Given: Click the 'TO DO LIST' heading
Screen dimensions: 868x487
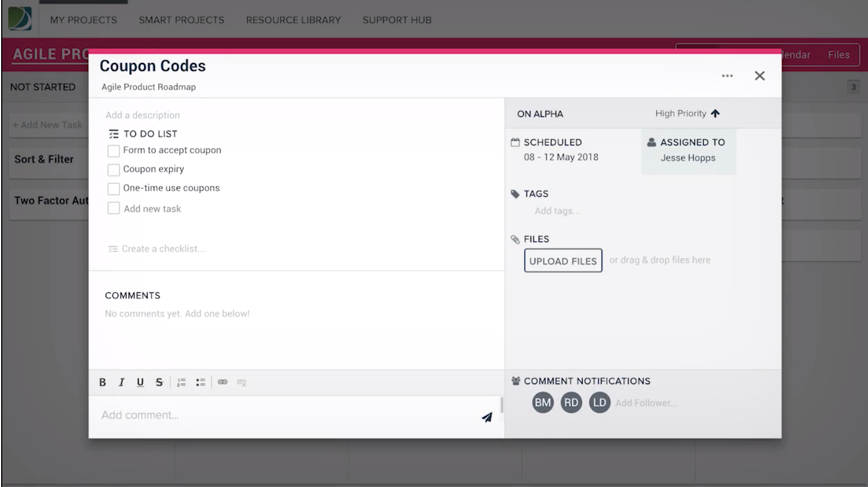Looking at the screenshot, I should pyautogui.click(x=150, y=134).
